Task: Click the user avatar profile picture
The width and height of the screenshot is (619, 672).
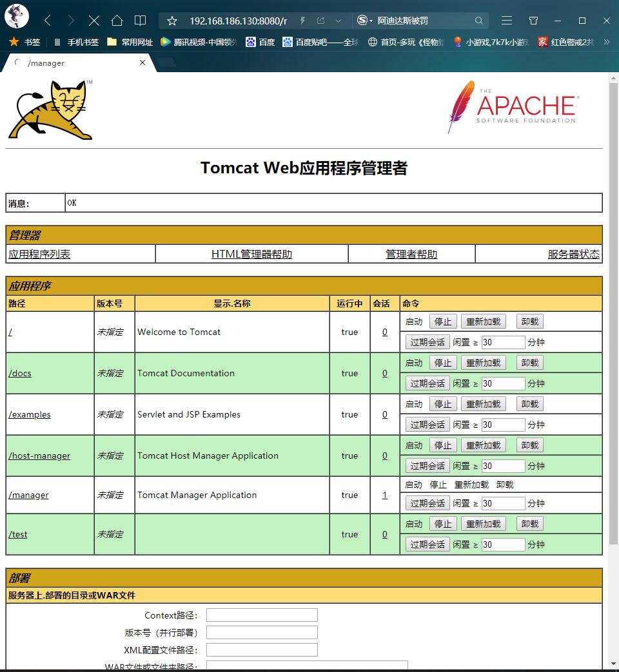Action: (x=17, y=16)
